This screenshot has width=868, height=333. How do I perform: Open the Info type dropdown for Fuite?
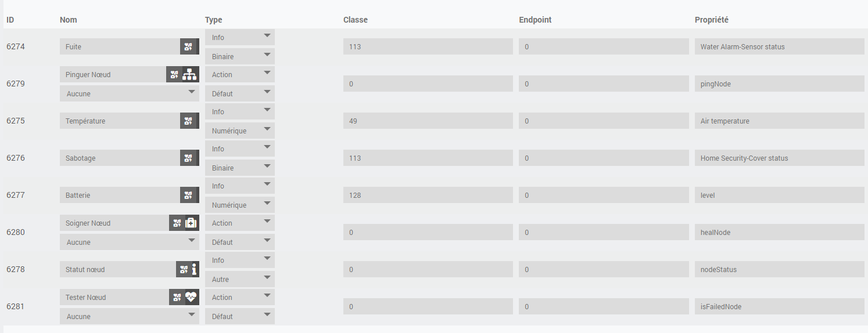[x=240, y=37]
